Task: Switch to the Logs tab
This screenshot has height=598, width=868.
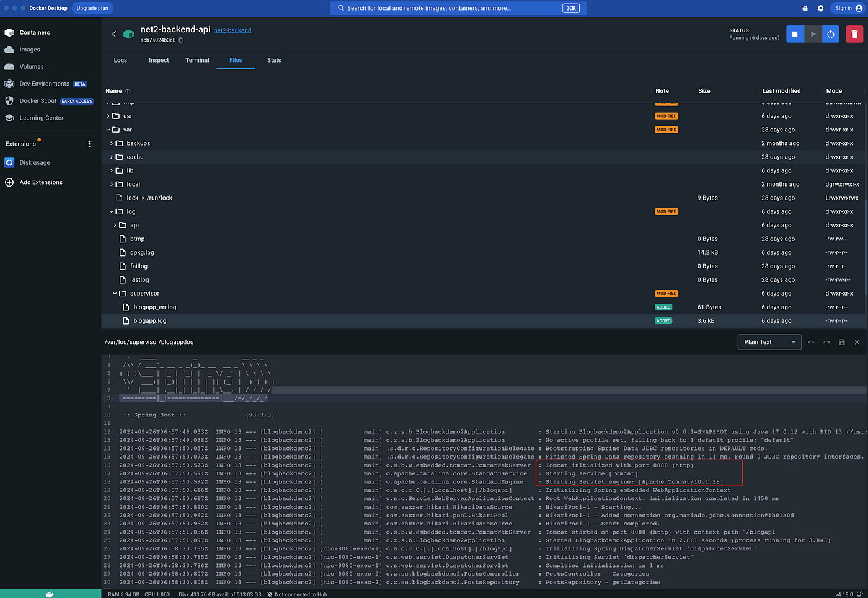Action: pyautogui.click(x=120, y=60)
